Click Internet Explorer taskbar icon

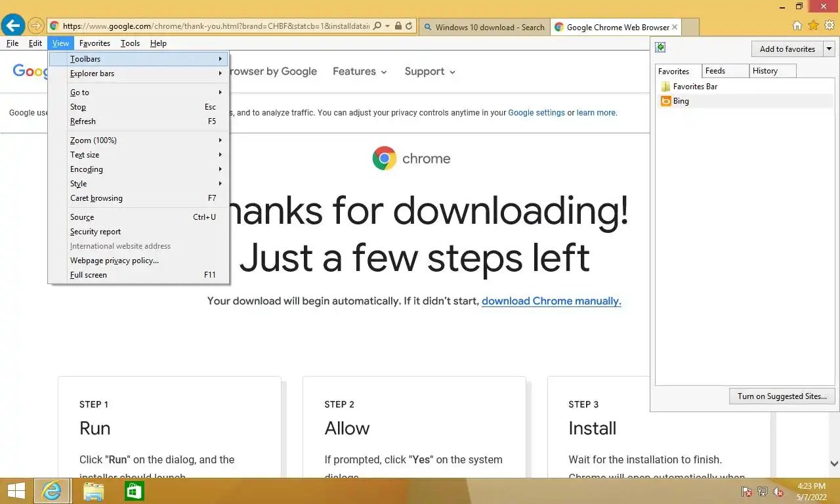tap(51, 491)
